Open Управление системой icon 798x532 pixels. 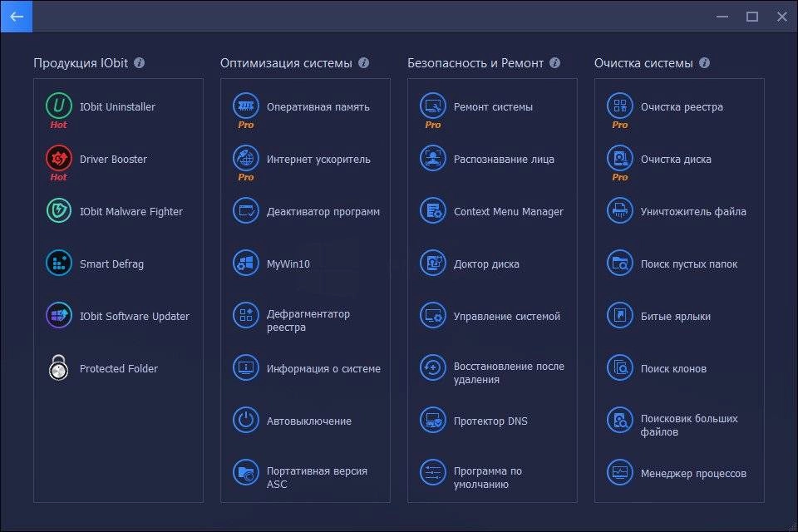[x=433, y=316]
